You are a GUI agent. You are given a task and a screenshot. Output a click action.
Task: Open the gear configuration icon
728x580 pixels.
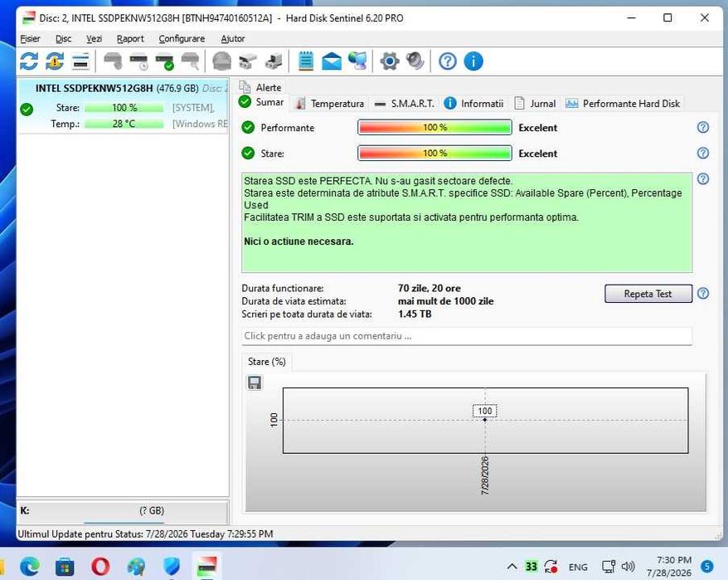tap(390, 61)
